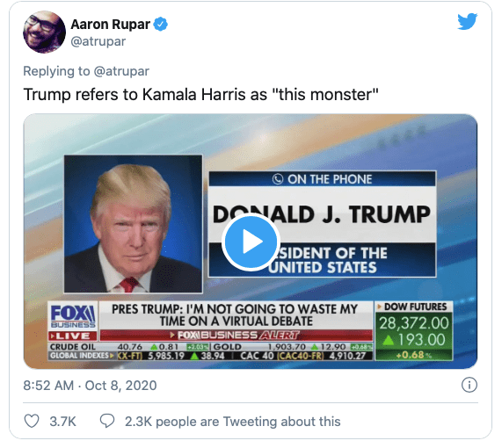Play the embedded Fox Business video
Viewport: 502px width, 448px height.
[251, 242]
